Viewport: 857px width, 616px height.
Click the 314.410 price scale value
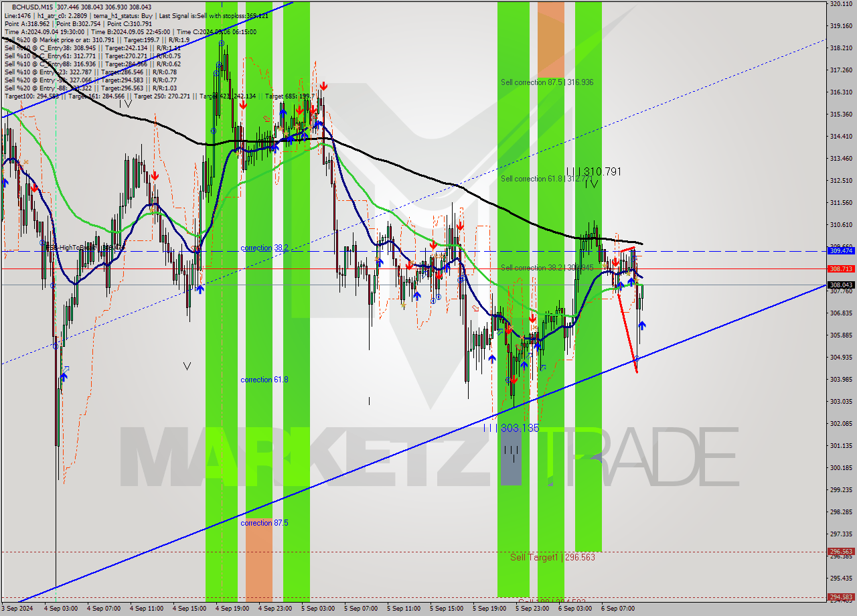click(840, 136)
